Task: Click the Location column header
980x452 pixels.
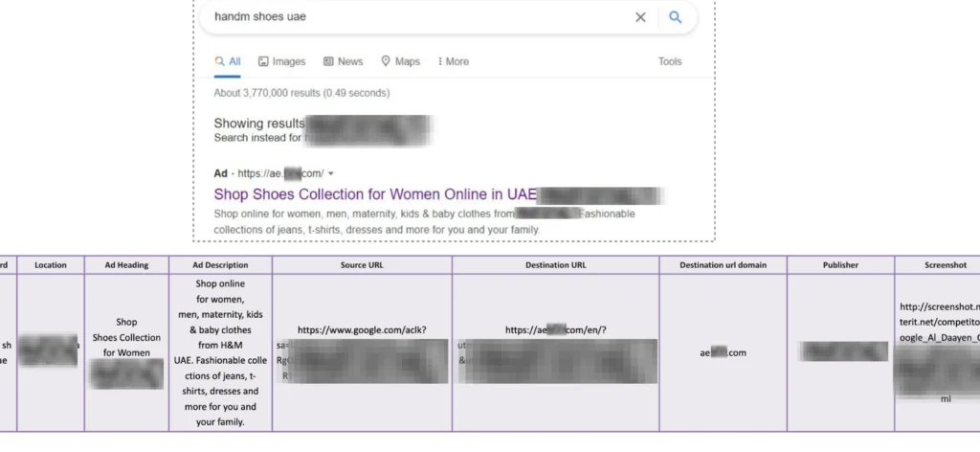Action: point(51,265)
